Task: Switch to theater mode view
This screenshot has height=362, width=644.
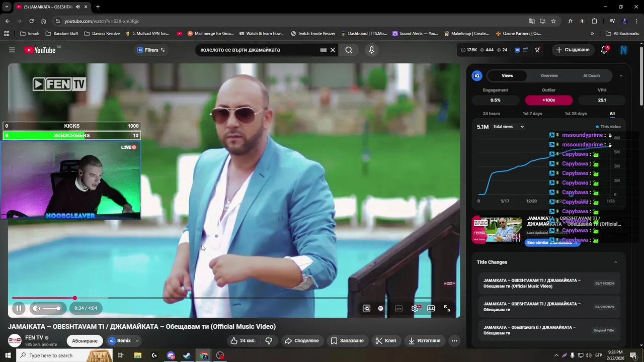Action: point(431,308)
